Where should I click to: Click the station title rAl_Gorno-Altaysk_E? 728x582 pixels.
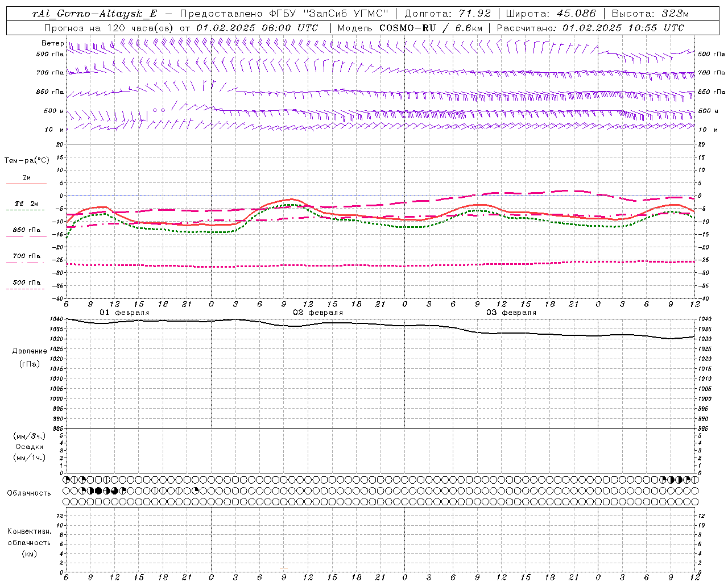pos(94,14)
